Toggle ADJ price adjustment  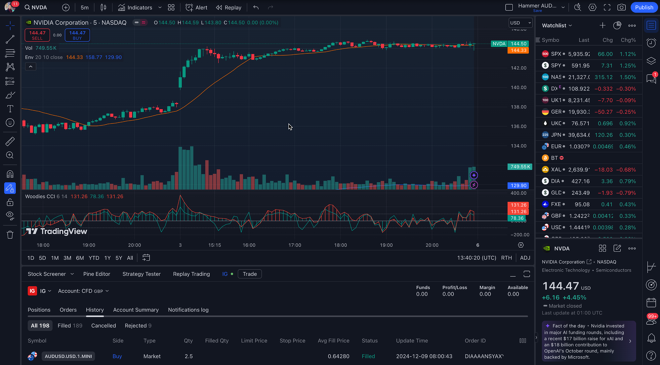tap(525, 258)
